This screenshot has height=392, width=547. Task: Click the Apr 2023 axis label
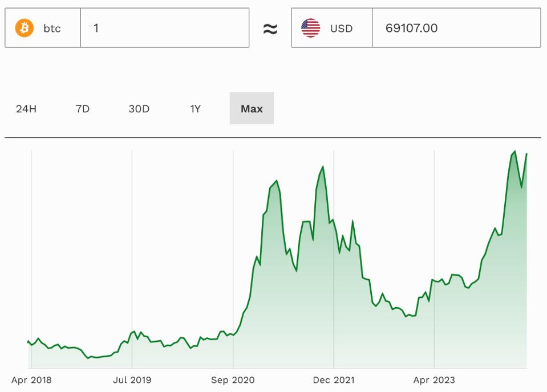(434, 380)
